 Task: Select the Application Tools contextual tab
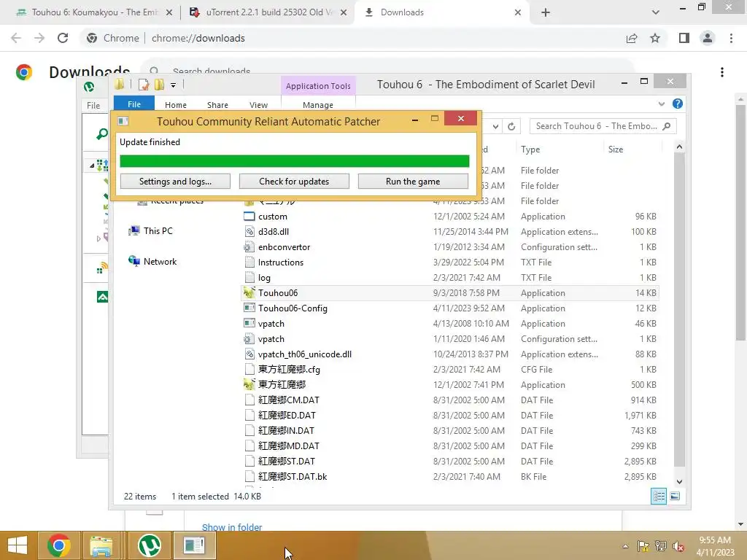318,86
